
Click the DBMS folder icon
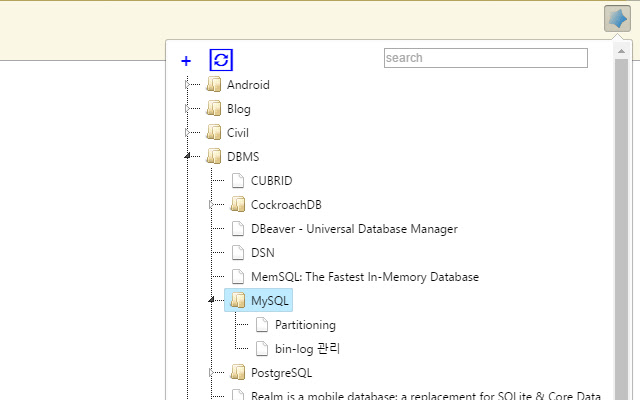[x=214, y=156]
